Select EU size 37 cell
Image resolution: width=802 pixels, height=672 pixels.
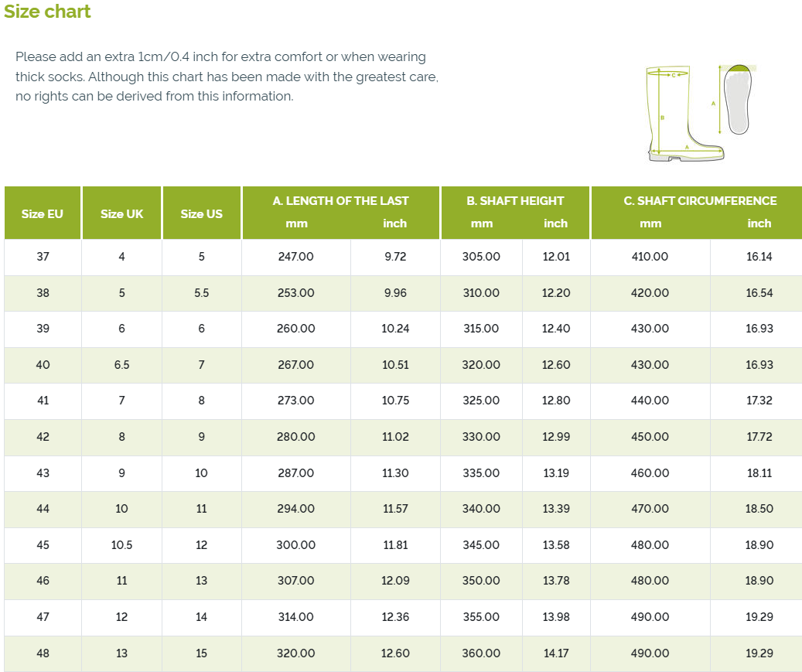43,257
